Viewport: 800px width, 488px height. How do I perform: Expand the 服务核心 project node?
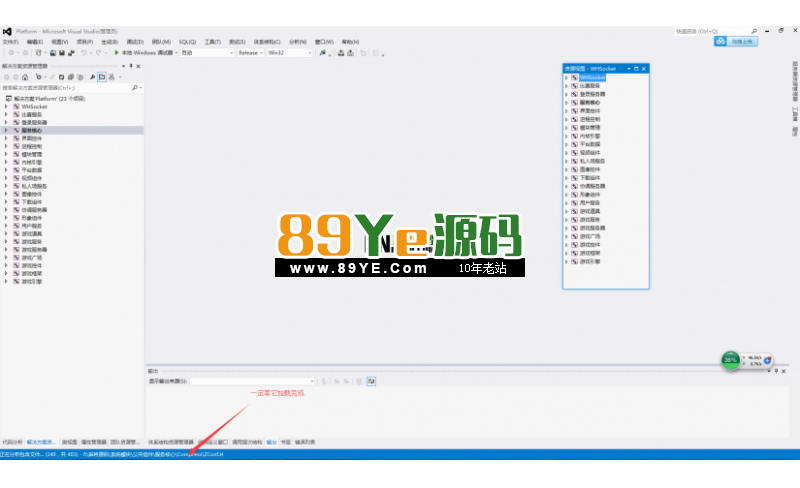(x=6, y=131)
